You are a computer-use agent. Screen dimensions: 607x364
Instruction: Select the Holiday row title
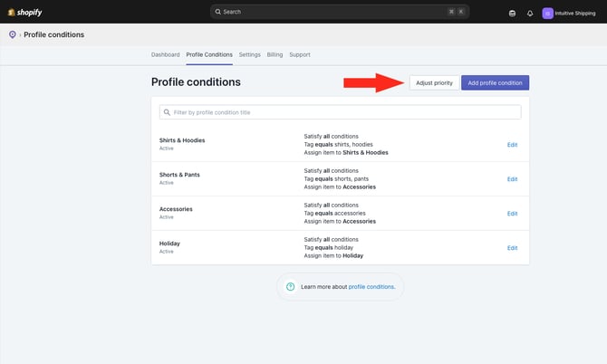coord(169,244)
